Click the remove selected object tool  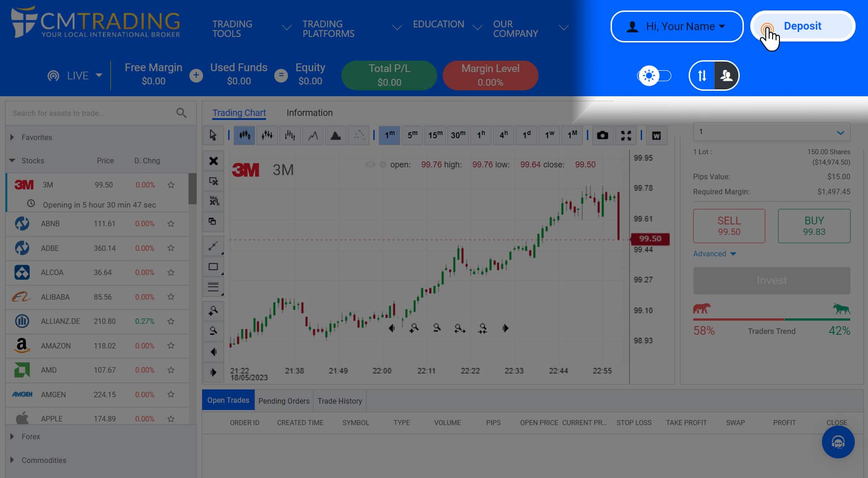tap(213, 181)
